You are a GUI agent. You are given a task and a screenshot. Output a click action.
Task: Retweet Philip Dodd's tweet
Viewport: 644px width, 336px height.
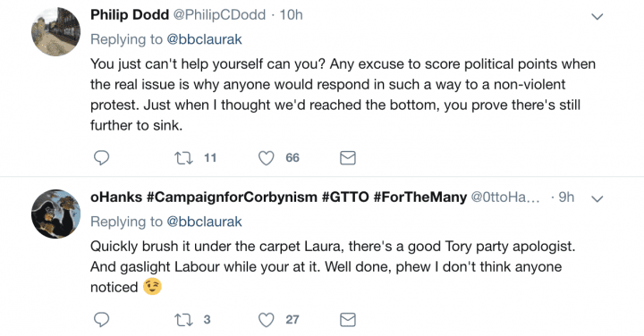pos(183,158)
